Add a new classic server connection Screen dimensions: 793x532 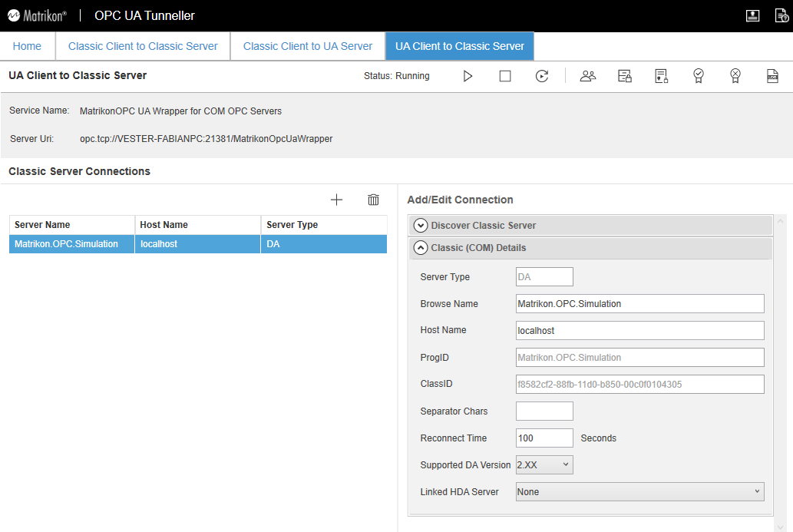336,200
